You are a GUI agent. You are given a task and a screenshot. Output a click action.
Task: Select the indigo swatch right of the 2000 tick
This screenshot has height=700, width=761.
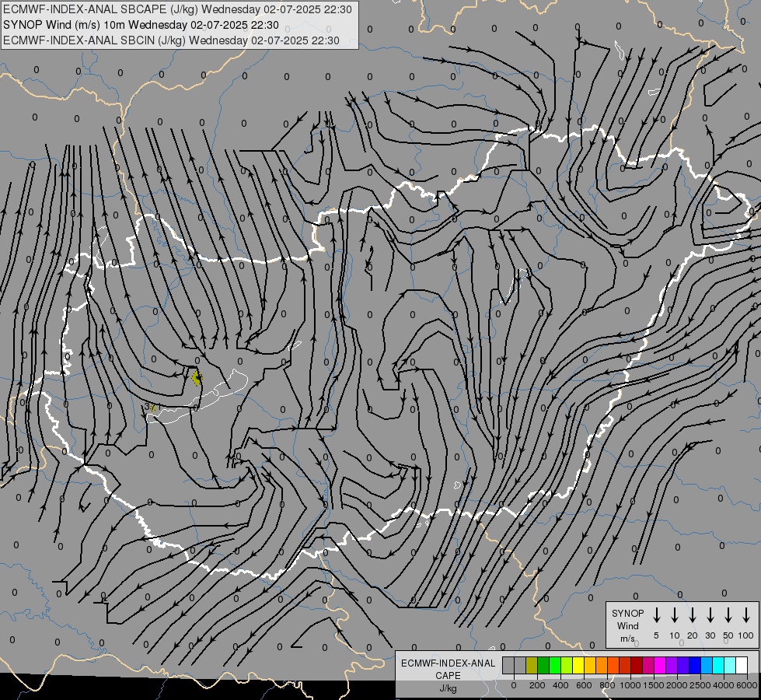tap(682, 665)
